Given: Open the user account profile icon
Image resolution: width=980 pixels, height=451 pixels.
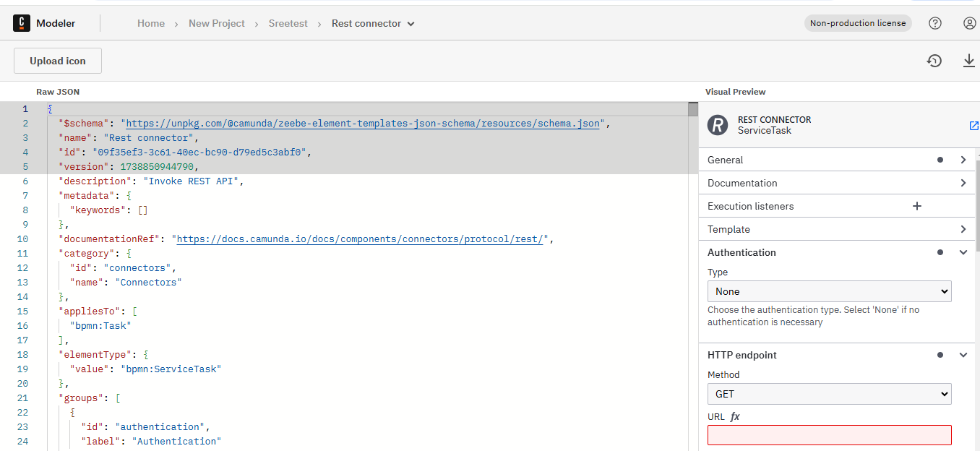Looking at the screenshot, I should pyautogui.click(x=970, y=23).
